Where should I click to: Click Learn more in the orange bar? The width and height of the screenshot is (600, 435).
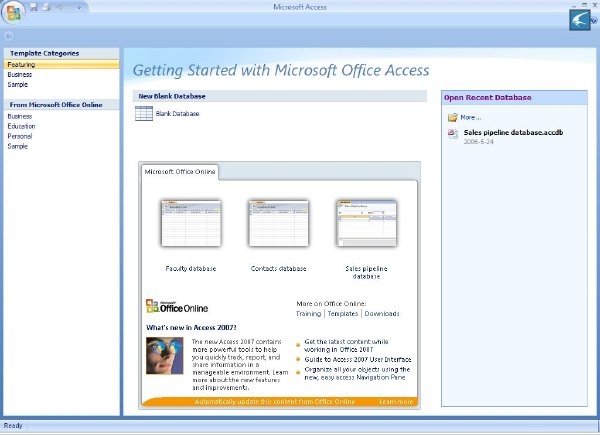click(x=396, y=402)
